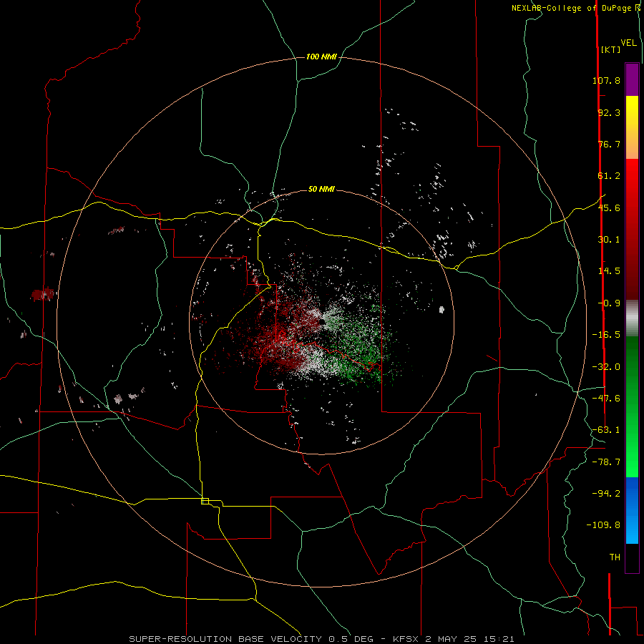Click the 76.7 velocity scale value
This screenshot has width=644, height=644.
(609, 144)
